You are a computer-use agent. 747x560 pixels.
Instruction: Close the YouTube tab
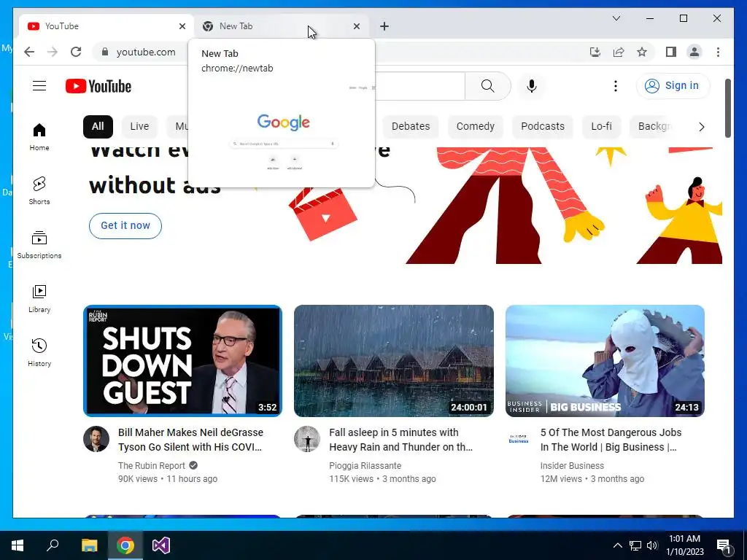(182, 26)
